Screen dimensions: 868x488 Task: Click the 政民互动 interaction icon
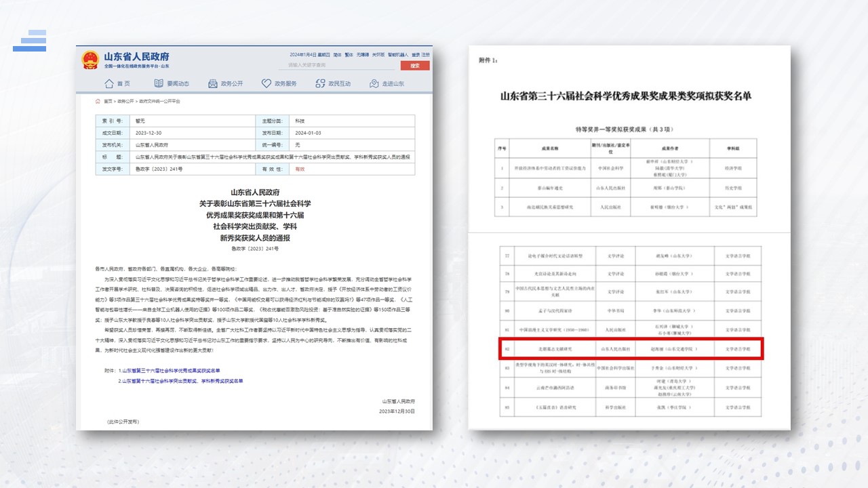pyautogui.click(x=321, y=83)
